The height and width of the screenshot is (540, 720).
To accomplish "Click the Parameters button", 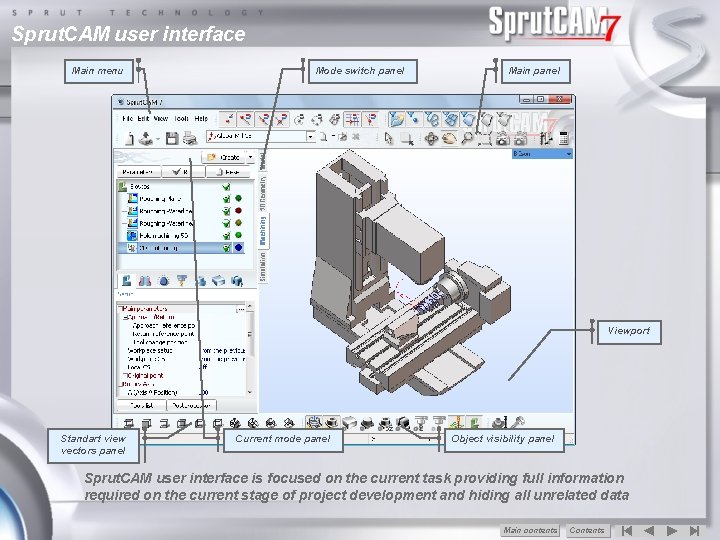I will (138, 172).
